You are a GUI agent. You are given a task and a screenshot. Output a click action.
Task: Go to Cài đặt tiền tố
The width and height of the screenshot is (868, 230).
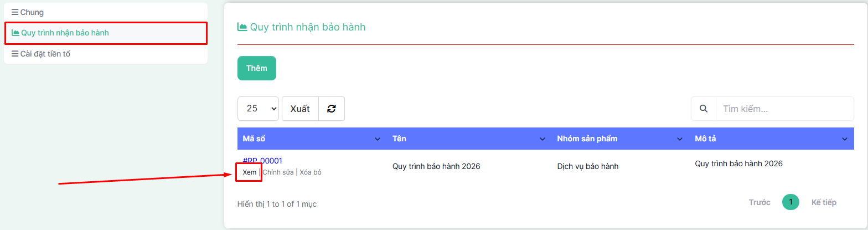coord(45,54)
